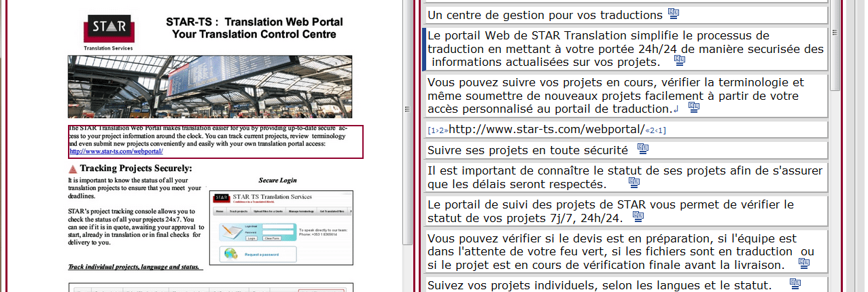Select segment 'Suivre ses projets en toute sécurité'
This screenshot has width=868, height=292.
point(625,149)
